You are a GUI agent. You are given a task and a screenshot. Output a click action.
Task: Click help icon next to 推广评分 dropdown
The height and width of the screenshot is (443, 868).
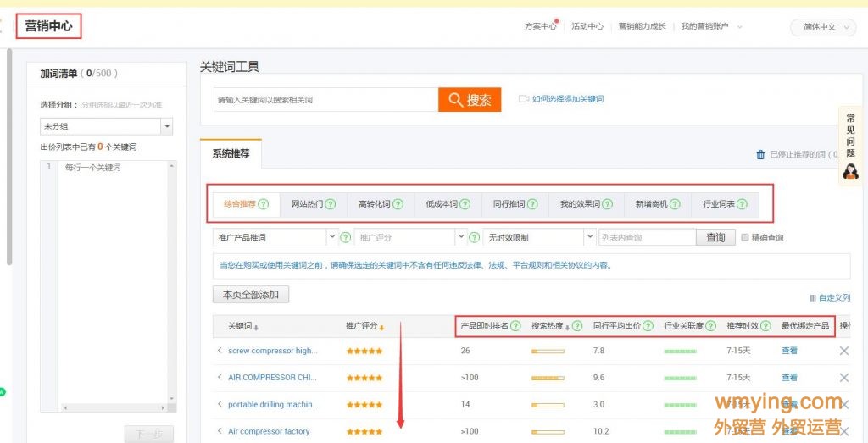(x=475, y=237)
